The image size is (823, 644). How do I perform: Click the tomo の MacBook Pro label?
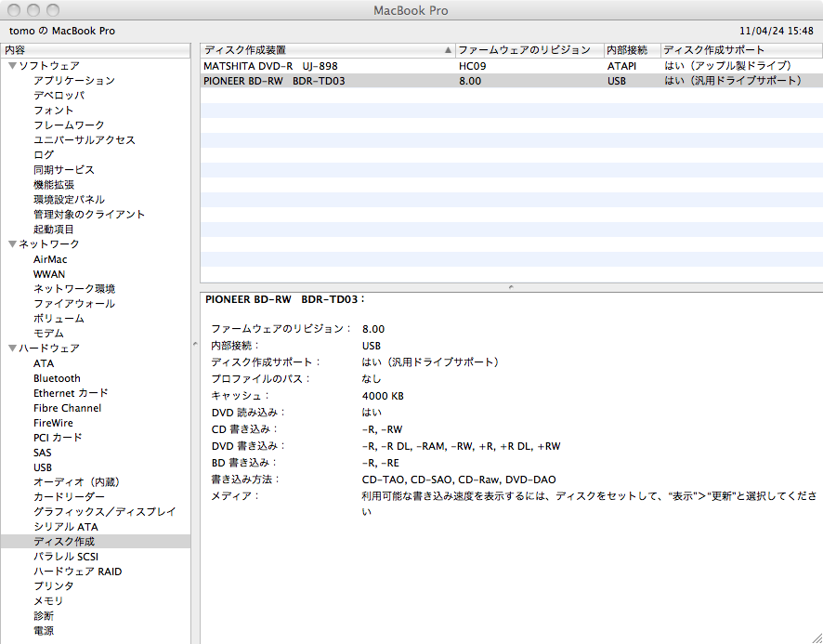[62, 31]
